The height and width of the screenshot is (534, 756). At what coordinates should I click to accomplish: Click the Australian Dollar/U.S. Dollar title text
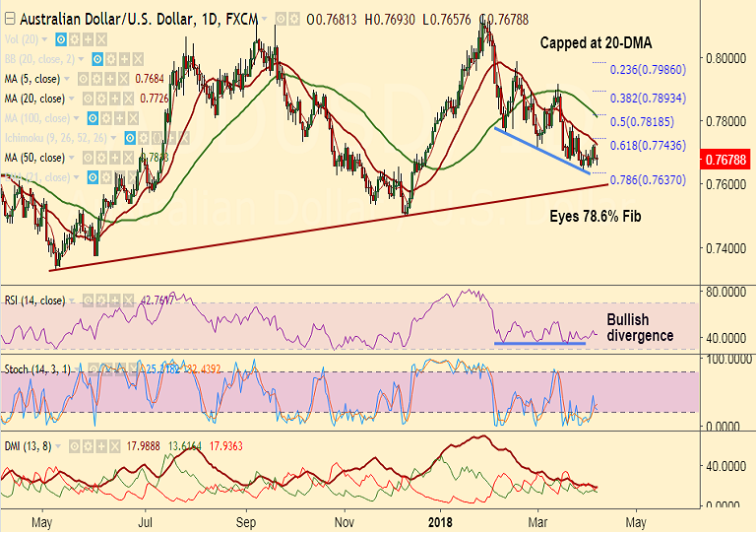pos(108,19)
